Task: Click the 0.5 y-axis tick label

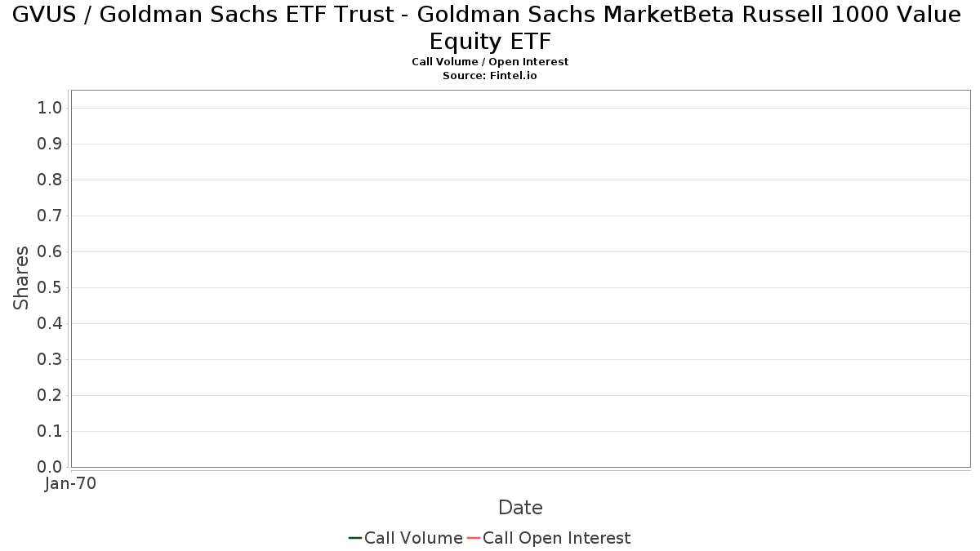Action: pos(50,288)
